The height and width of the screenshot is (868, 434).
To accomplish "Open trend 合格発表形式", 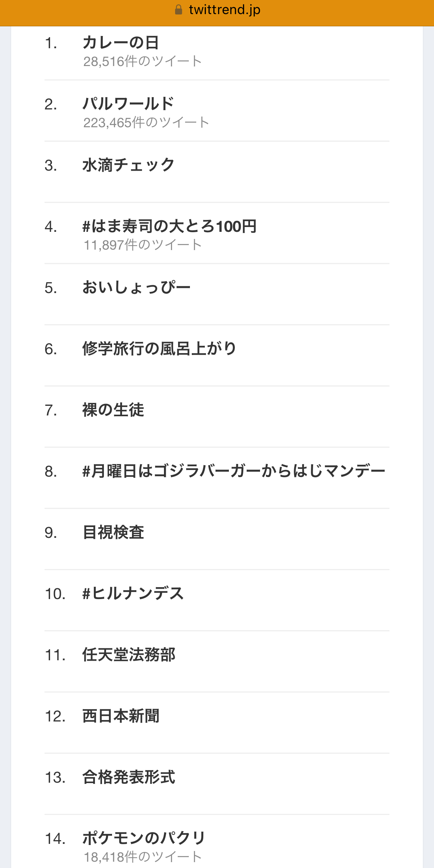I will tap(129, 777).
